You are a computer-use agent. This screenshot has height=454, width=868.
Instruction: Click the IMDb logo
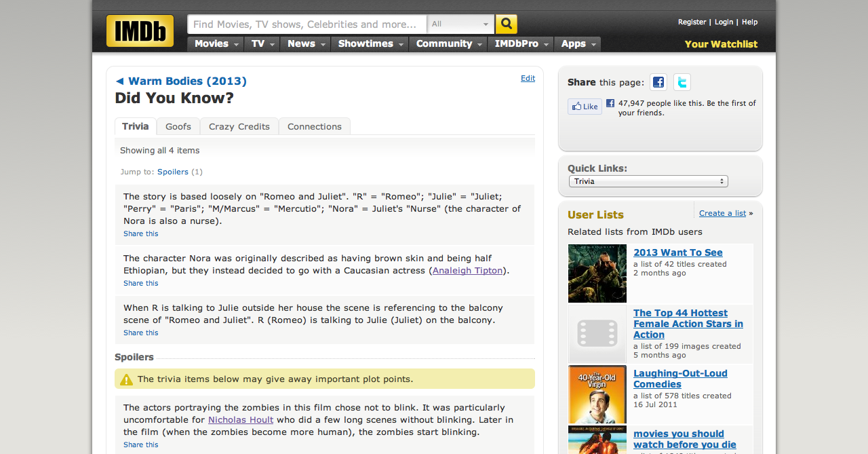point(140,31)
